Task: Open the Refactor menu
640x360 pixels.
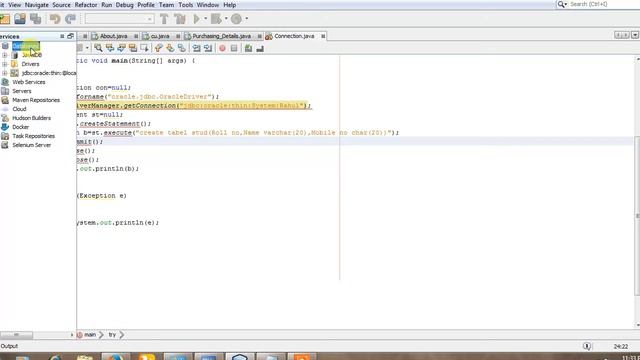Action: pos(86,5)
